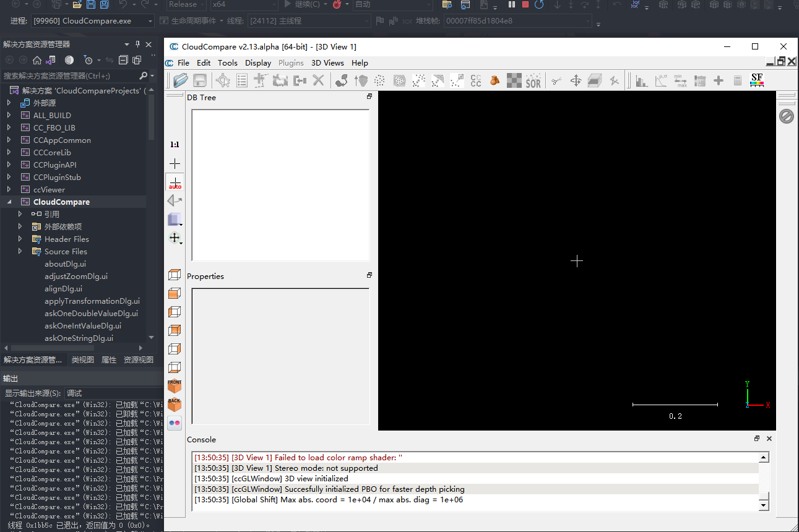Click the set top view cube icon
The image size is (799, 532).
pos(175,275)
